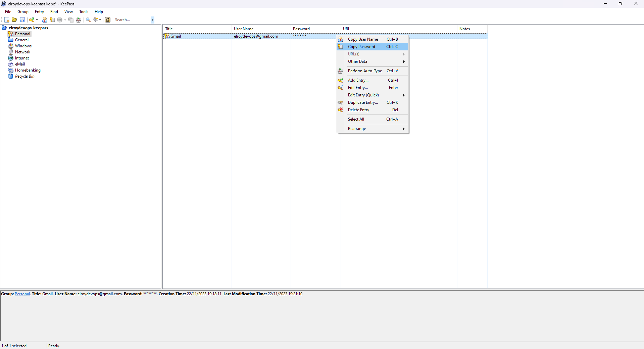Choose Delete Entry in context menu
The height and width of the screenshot is (349, 644).
pos(373,110)
